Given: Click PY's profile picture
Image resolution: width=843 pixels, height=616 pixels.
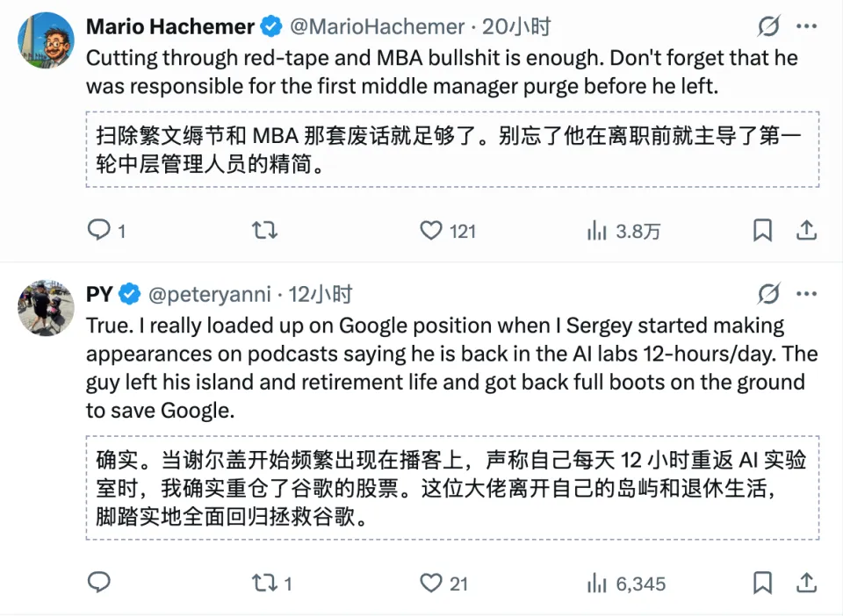Looking at the screenshot, I should 46,308.
